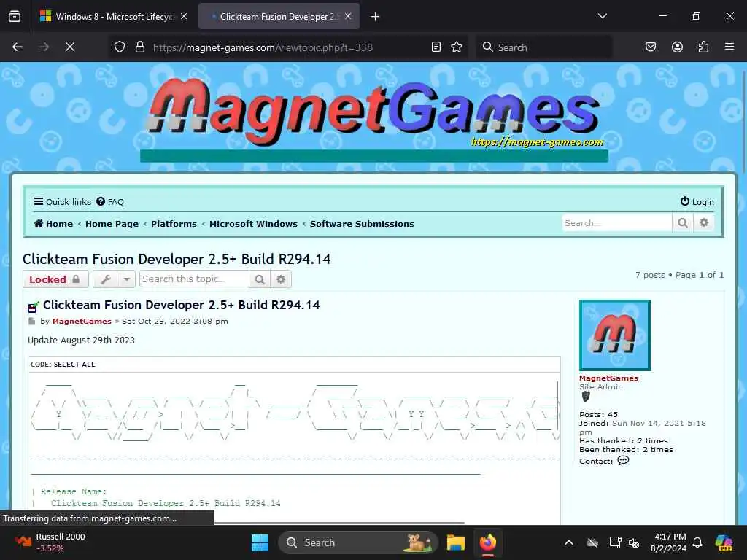The image size is (747, 560).
Task: Switch to Clickteam Fusion Developer tab
Action: click(279, 16)
